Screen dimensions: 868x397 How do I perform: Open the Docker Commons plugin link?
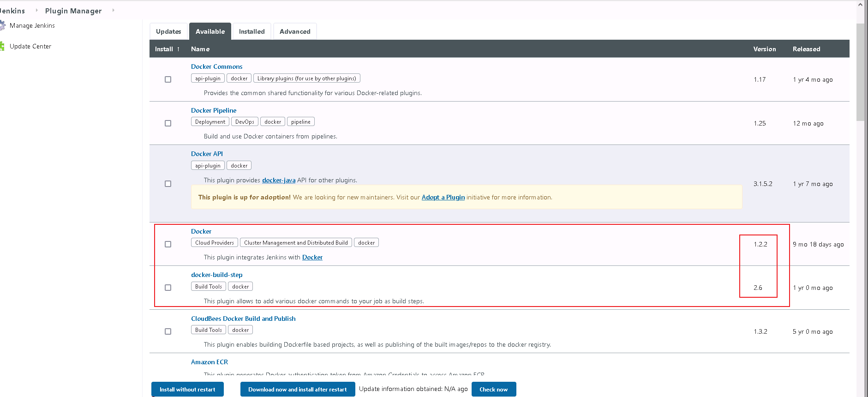216,66
